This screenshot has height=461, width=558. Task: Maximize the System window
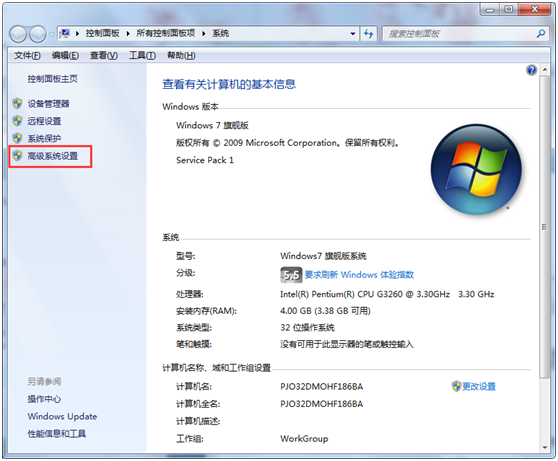[x=509, y=9]
